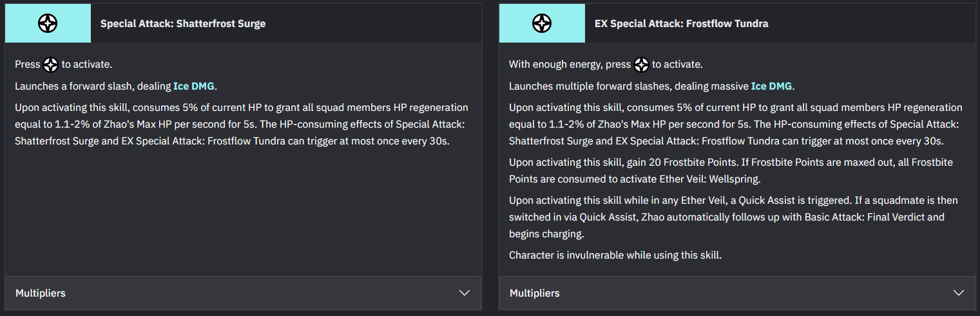Click the inline icon after "With enough energy, press"
This screenshot has width=980, height=316.
point(641,64)
